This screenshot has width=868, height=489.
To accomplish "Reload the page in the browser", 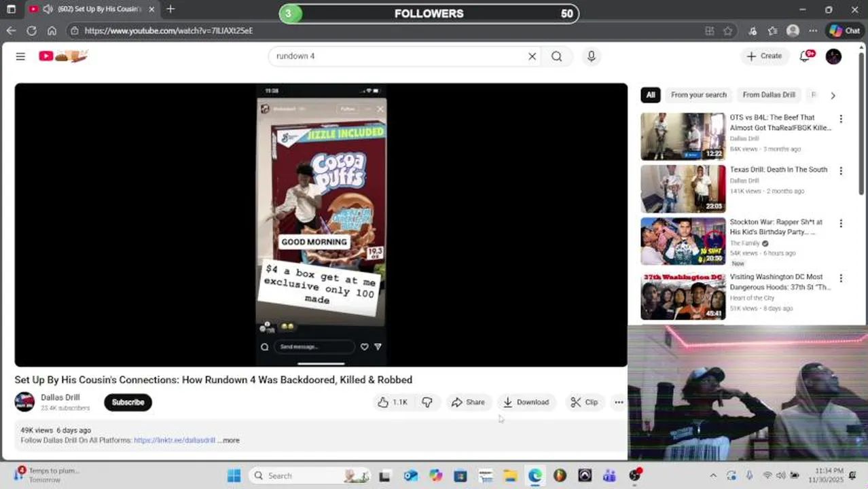I will 31,31.
